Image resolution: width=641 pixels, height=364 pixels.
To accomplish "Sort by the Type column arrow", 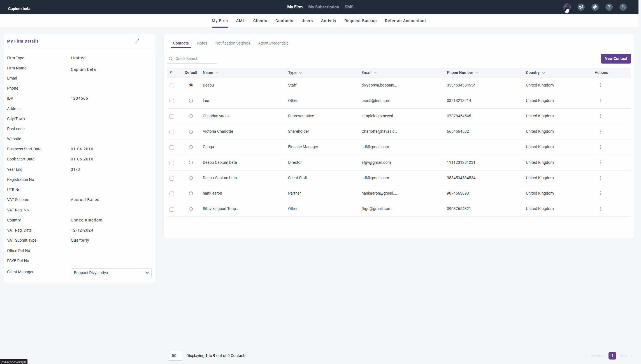I will coord(300,73).
